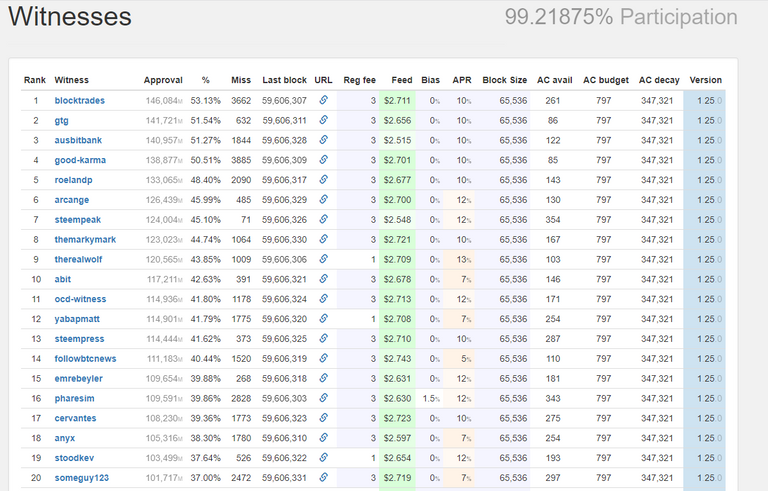Click the Miss column header

[241, 80]
